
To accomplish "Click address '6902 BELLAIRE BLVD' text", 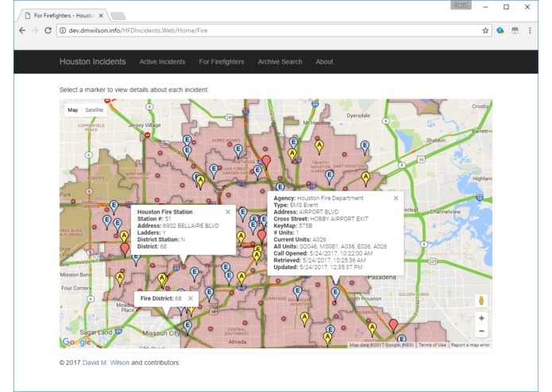I will (x=191, y=225).
